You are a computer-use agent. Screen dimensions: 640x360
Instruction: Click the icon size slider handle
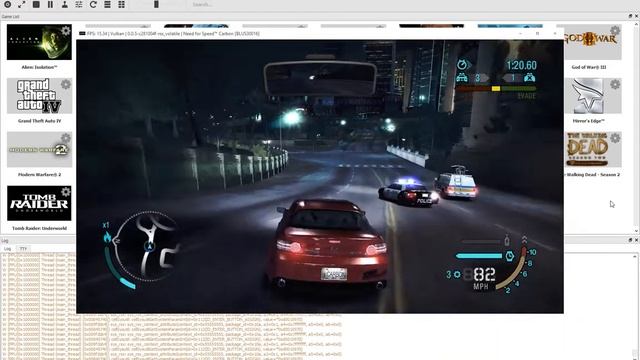pyautogui.click(x=156, y=4)
